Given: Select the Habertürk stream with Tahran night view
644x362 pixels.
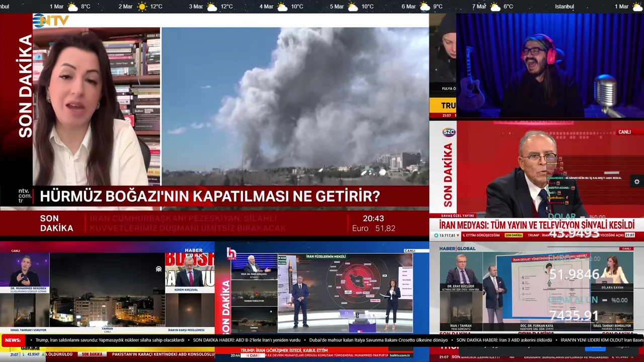Looking at the screenshot, I should click(107, 289).
